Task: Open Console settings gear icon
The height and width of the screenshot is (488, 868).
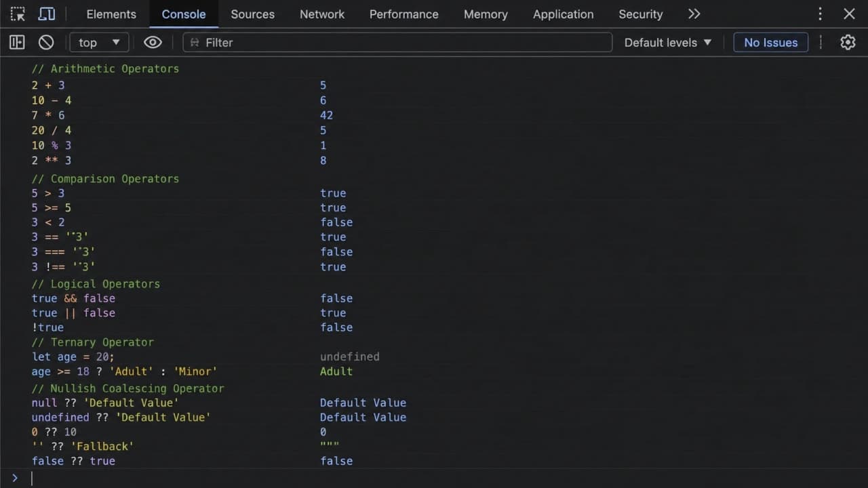Action: point(848,42)
